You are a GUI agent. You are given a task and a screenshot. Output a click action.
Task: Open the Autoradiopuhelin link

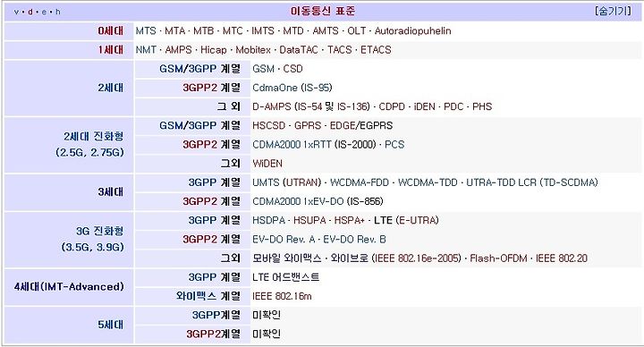pos(412,30)
